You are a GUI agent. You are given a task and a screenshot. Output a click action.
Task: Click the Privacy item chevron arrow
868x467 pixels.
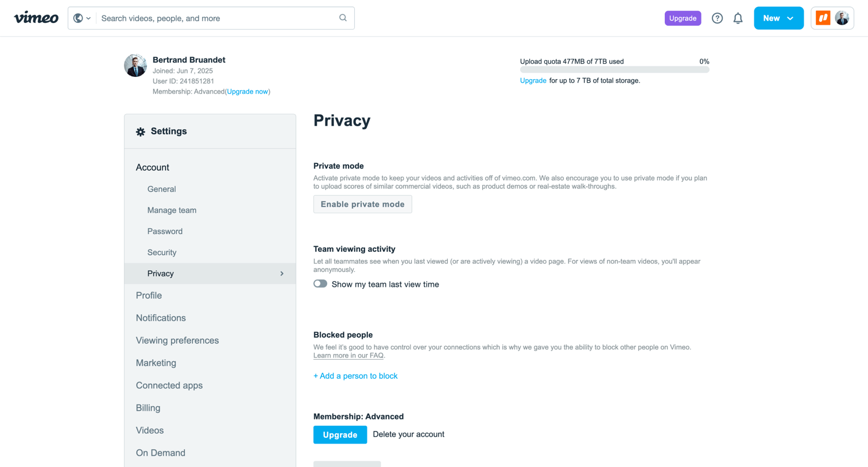(x=282, y=274)
